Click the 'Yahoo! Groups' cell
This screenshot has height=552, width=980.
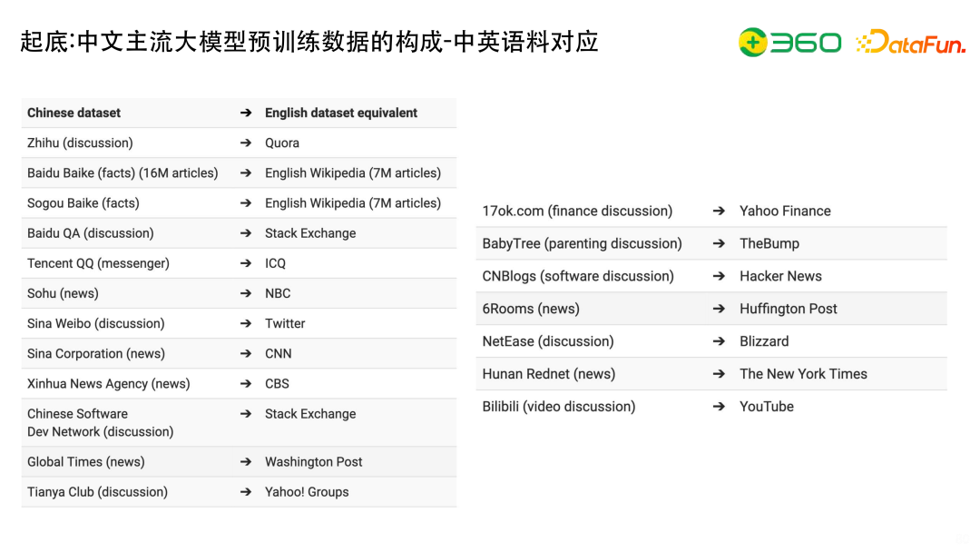[307, 492]
